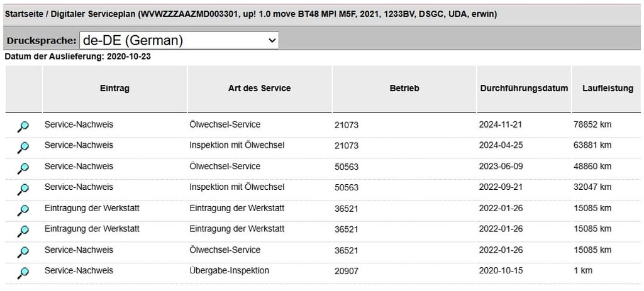Show details for the 2022-01-26 Ölwechsel-Service entry

pos(23,252)
